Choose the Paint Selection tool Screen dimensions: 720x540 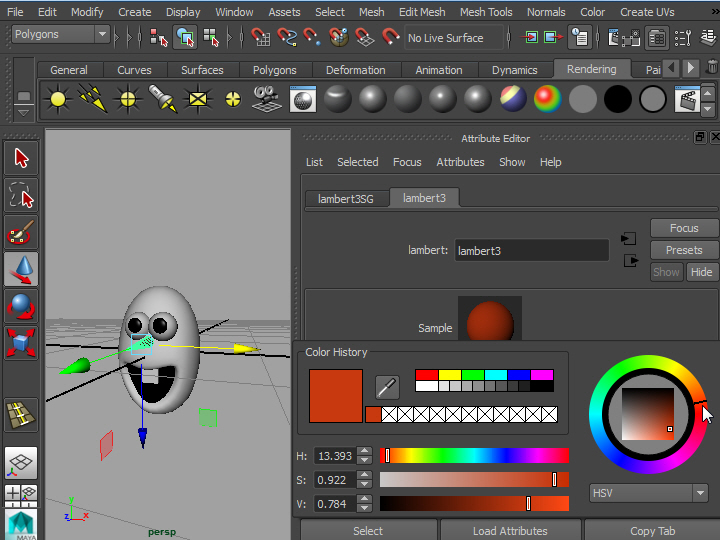point(21,232)
